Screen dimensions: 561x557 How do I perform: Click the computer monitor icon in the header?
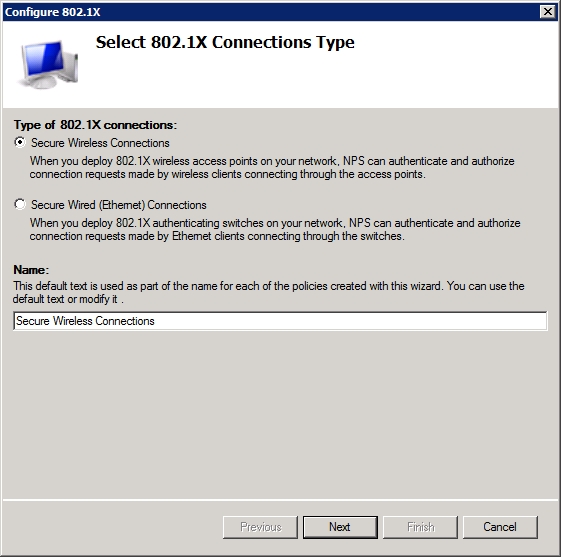[48, 64]
